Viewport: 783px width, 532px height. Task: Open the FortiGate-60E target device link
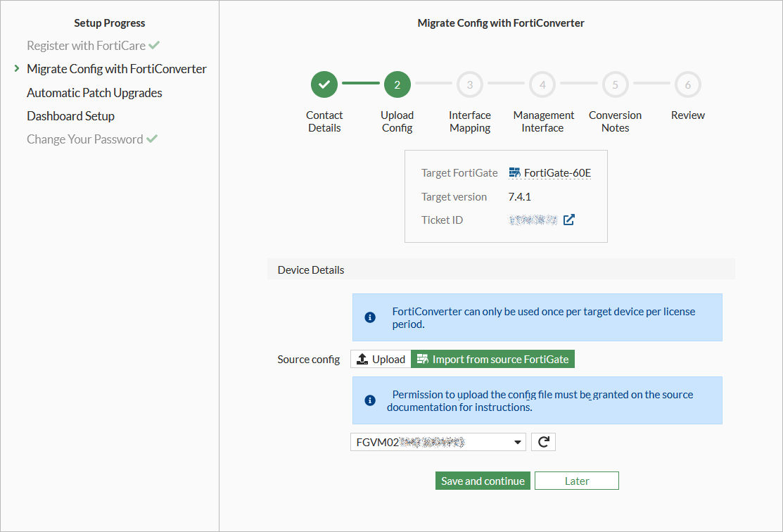tap(555, 172)
